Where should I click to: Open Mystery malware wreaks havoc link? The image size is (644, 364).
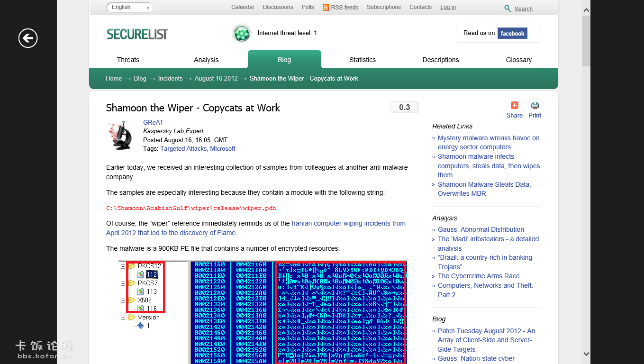(x=489, y=143)
